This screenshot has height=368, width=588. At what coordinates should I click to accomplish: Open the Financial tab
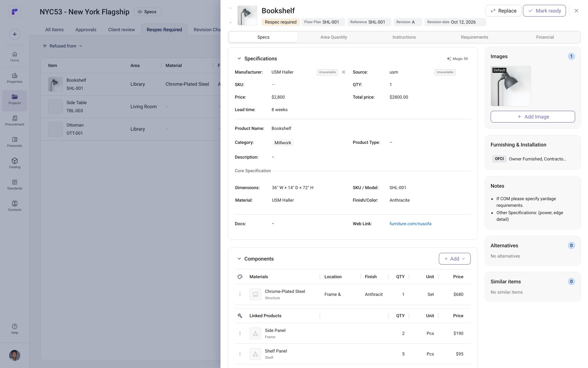(x=545, y=37)
